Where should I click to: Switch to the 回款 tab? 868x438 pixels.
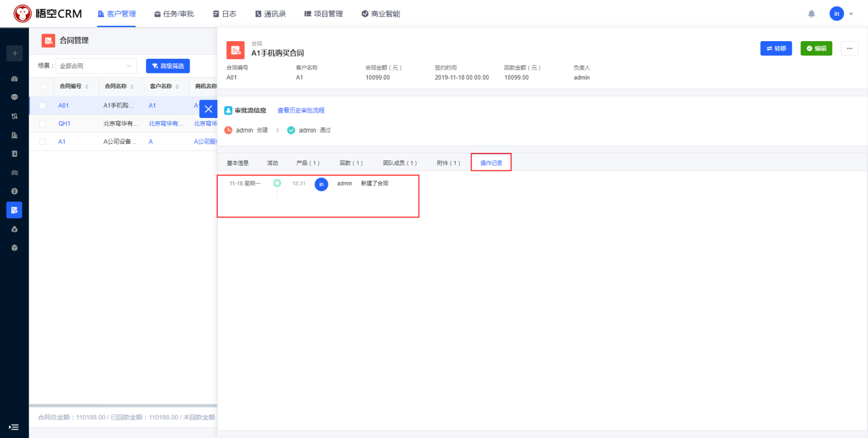[x=351, y=163]
